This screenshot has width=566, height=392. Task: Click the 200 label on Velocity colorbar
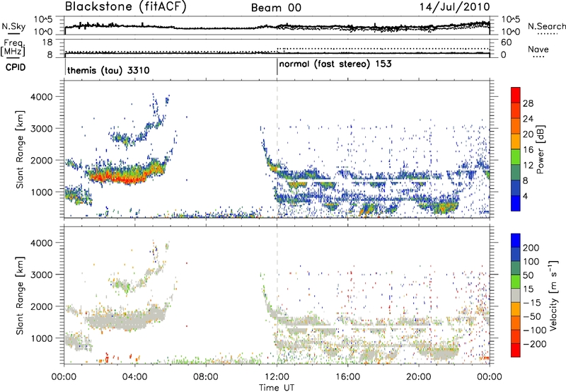tap(531, 248)
